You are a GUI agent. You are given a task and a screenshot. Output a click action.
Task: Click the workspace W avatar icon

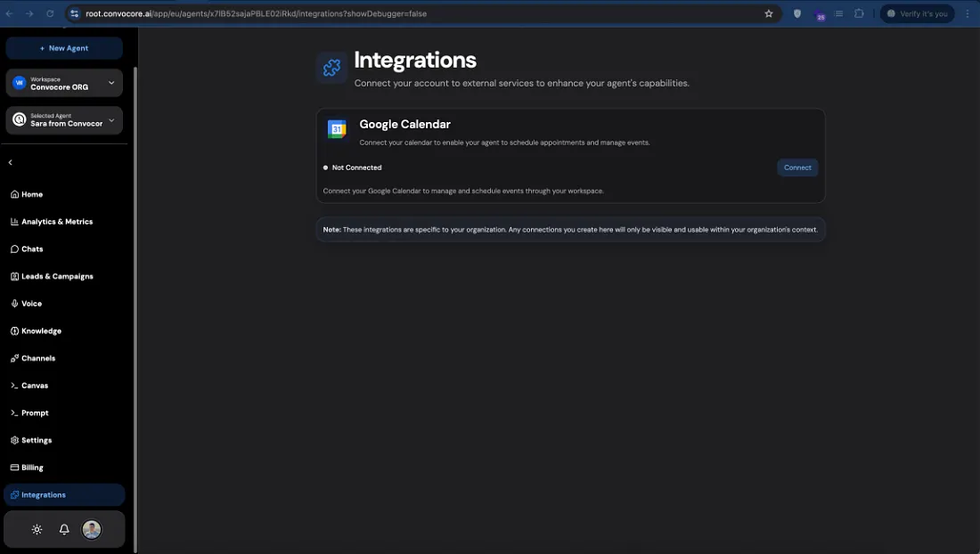(x=20, y=83)
